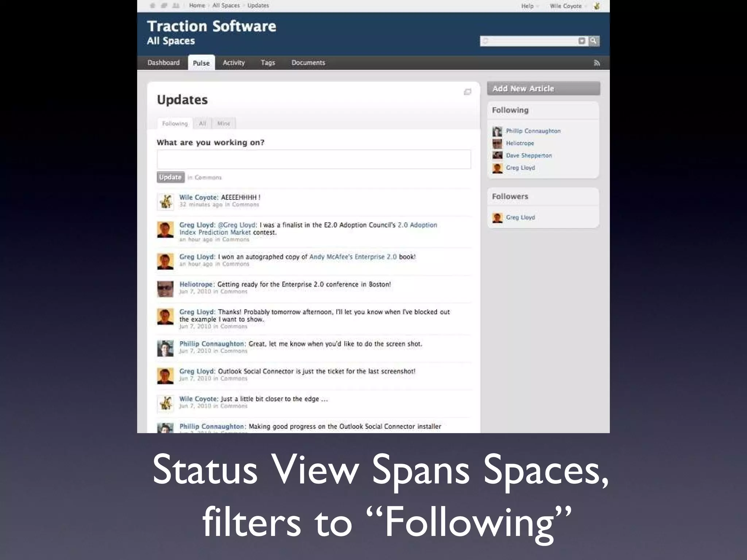747x560 pixels.
Task: Click Heliotrope's avatar in Following panel
Action: (497, 144)
